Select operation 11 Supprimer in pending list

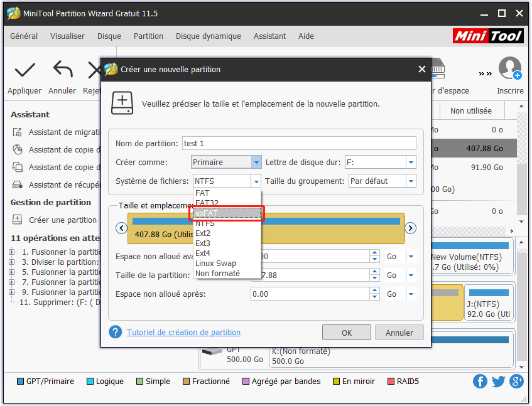click(60, 302)
